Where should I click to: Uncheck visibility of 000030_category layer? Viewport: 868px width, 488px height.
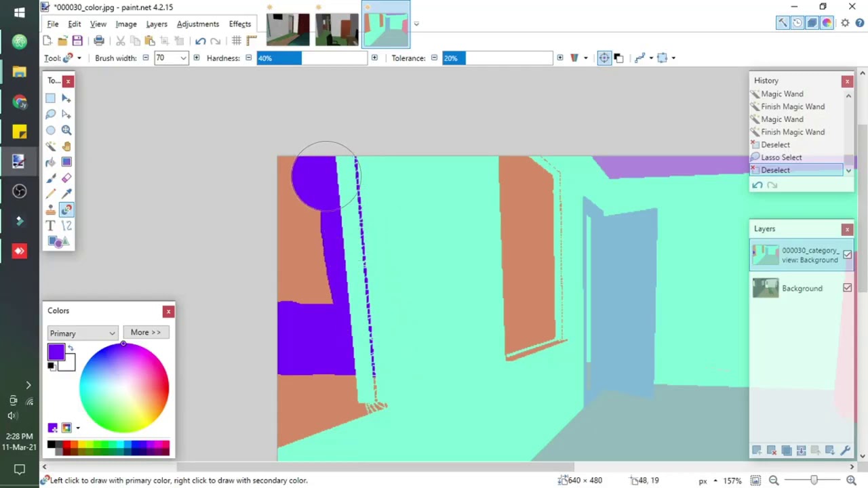(847, 255)
